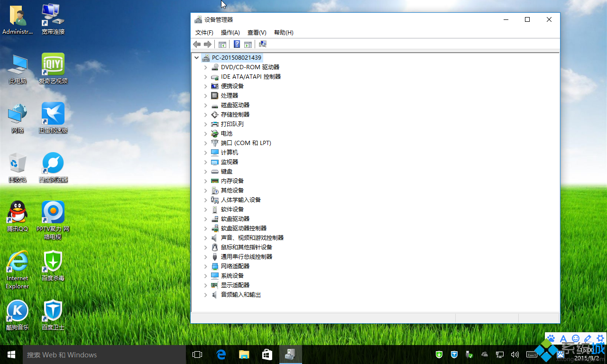This screenshot has height=364, width=607.
Task: Click the Task View button on the taskbar
Action: (x=197, y=354)
